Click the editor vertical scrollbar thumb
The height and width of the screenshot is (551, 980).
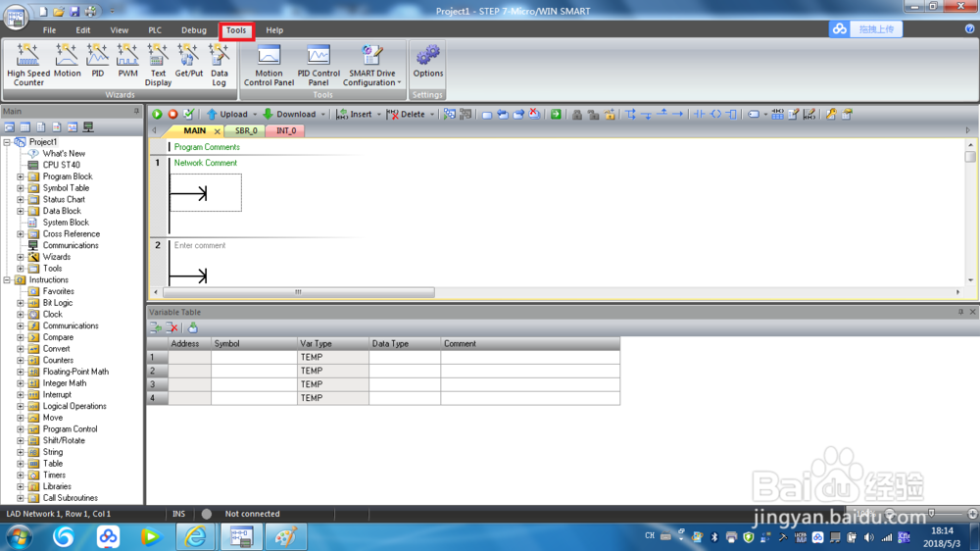point(970,157)
